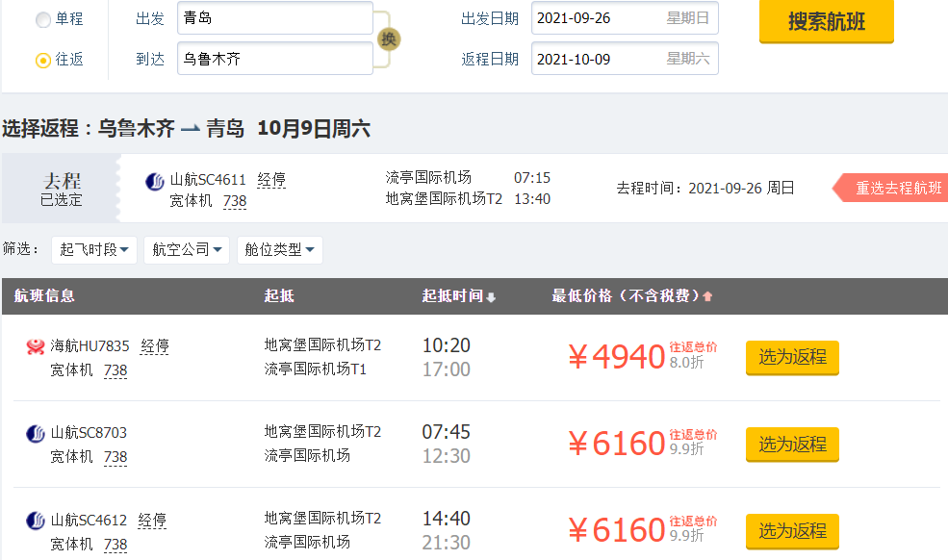The image size is (948, 560).
Task: Click departure time 07:45
Action: tap(447, 432)
